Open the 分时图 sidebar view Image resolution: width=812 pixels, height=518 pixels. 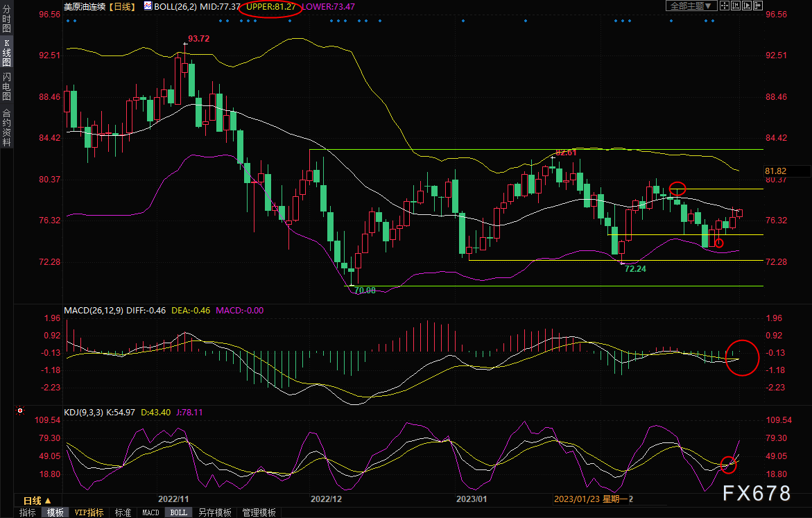pyautogui.click(x=6, y=19)
